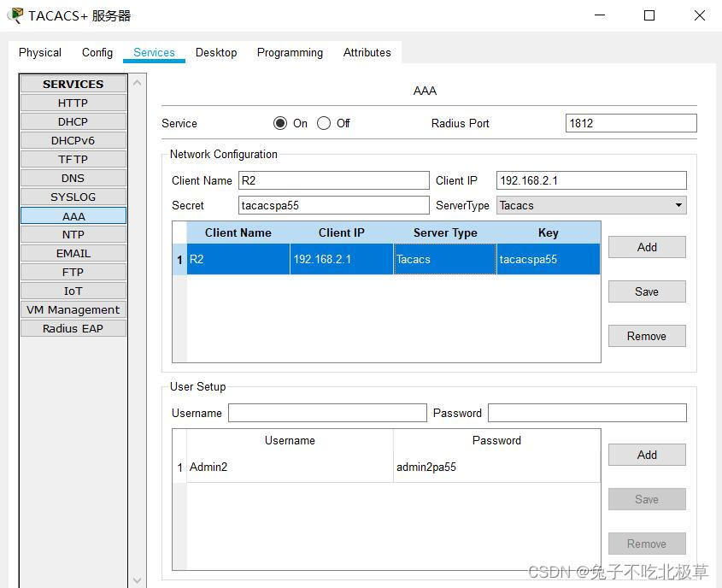Screen dimensions: 722x588
Task: Switch to the SYSLOG service
Action: 73,197
